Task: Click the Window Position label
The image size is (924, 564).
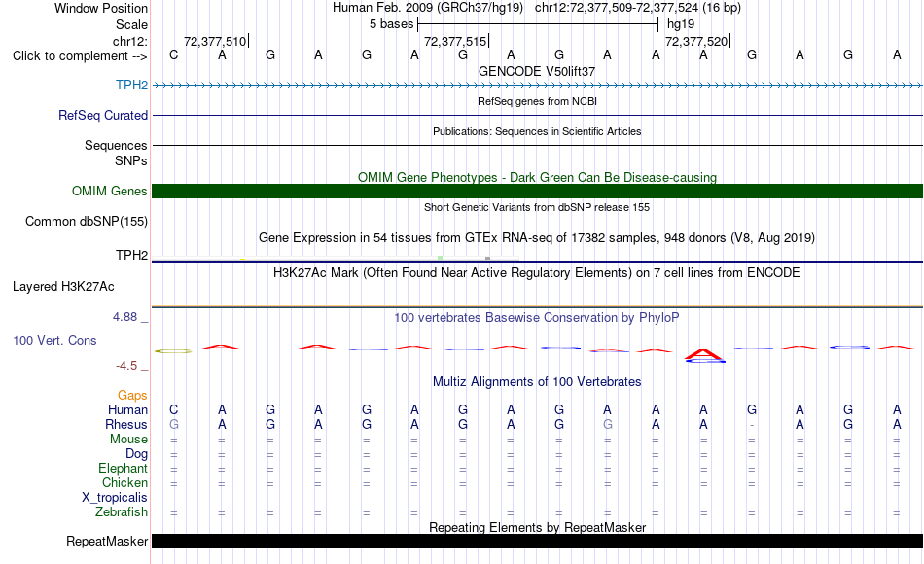Action: [x=101, y=8]
